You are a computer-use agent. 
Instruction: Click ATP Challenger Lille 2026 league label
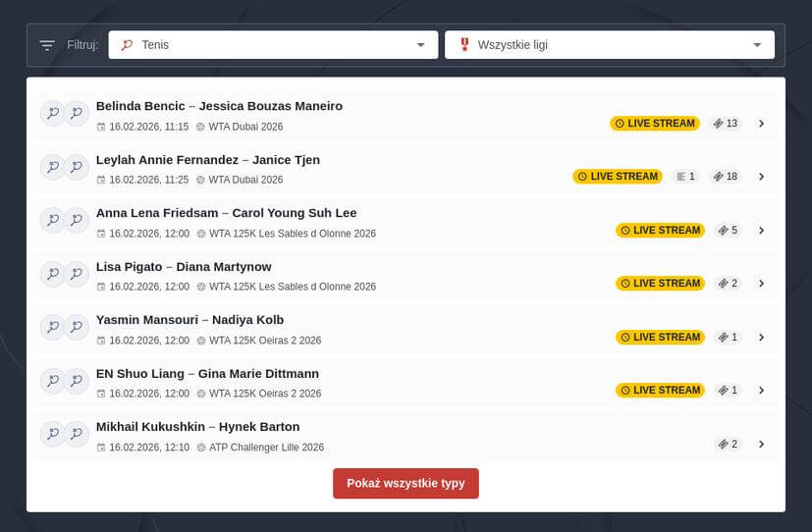[x=265, y=448]
